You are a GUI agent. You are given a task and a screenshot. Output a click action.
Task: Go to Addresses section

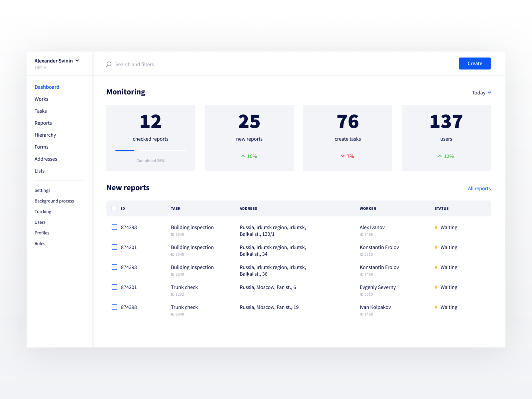pyautogui.click(x=46, y=159)
